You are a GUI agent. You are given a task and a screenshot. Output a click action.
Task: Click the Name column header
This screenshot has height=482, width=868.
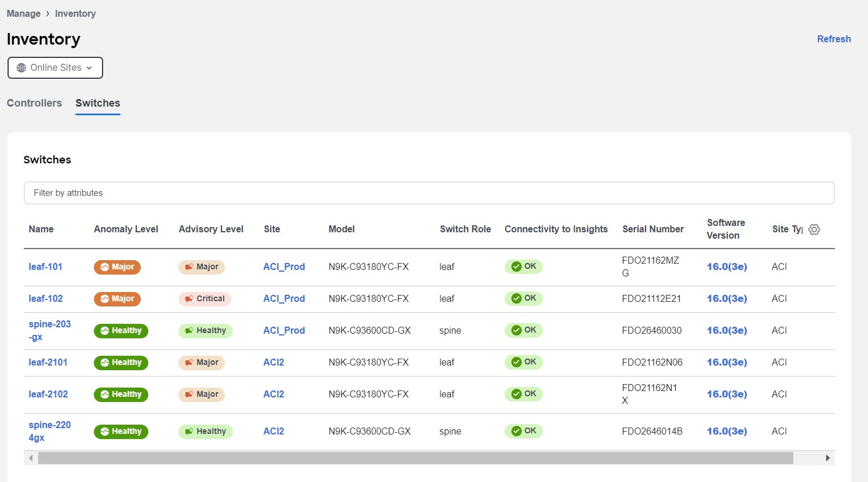(41, 229)
